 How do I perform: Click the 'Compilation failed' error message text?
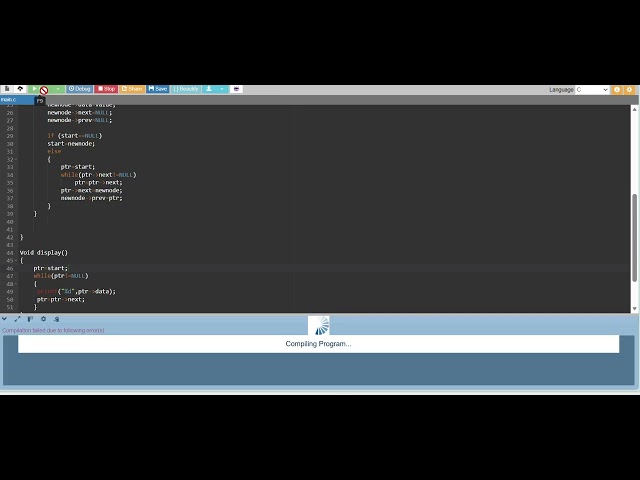click(53, 331)
